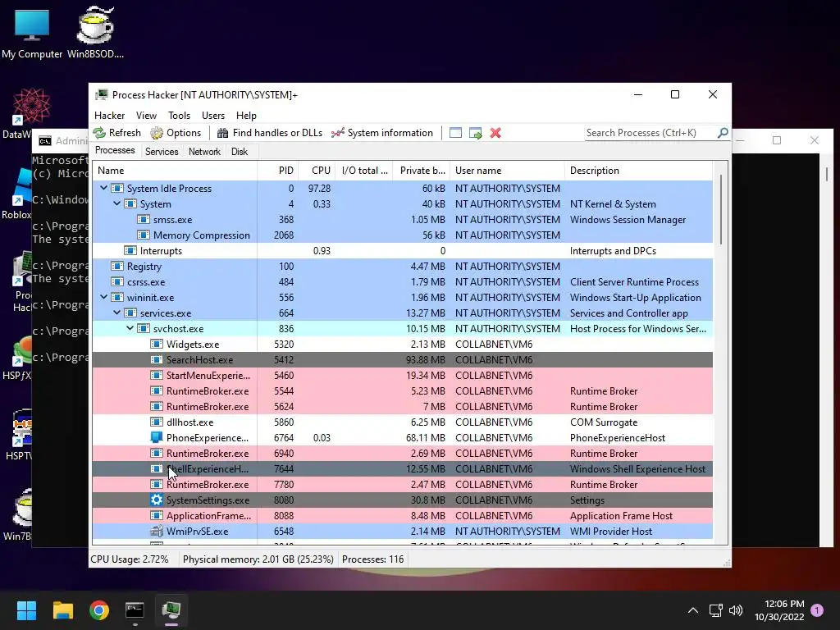Switch to the Disk tab
The width and height of the screenshot is (840, 630).
click(x=240, y=152)
